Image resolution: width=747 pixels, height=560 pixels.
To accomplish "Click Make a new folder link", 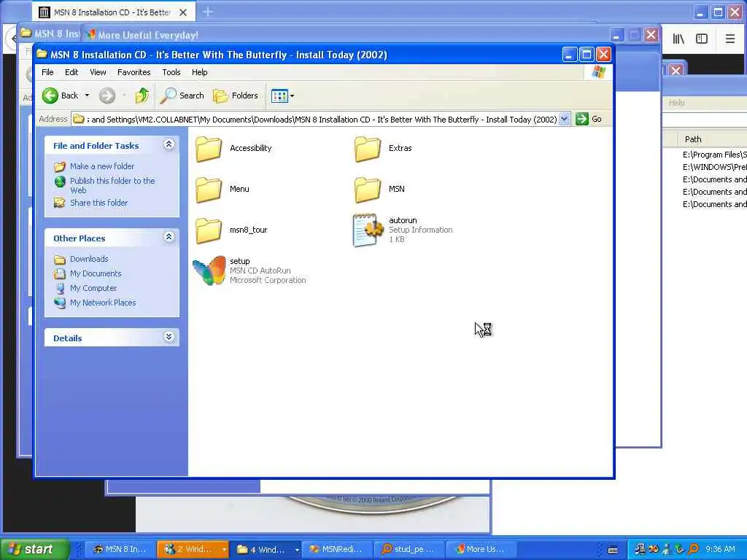I will coord(102,166).
